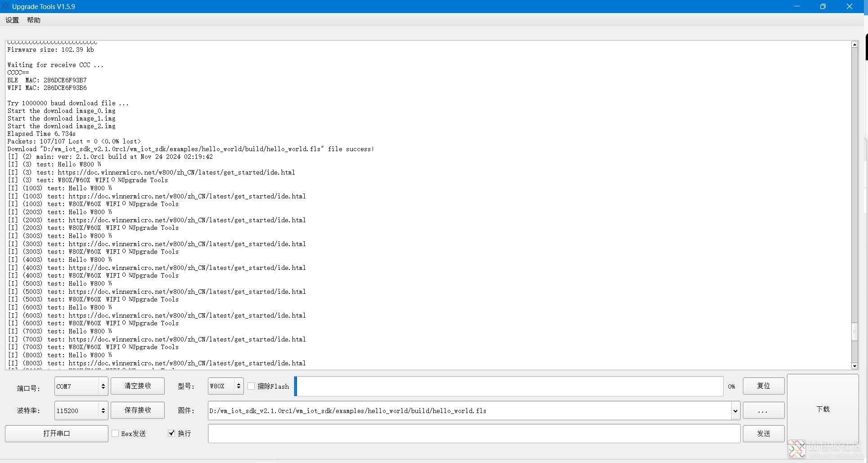868x463 pixels.
Task: Toggle the Hex发送 checkbox
Action: tap(115, 433)
